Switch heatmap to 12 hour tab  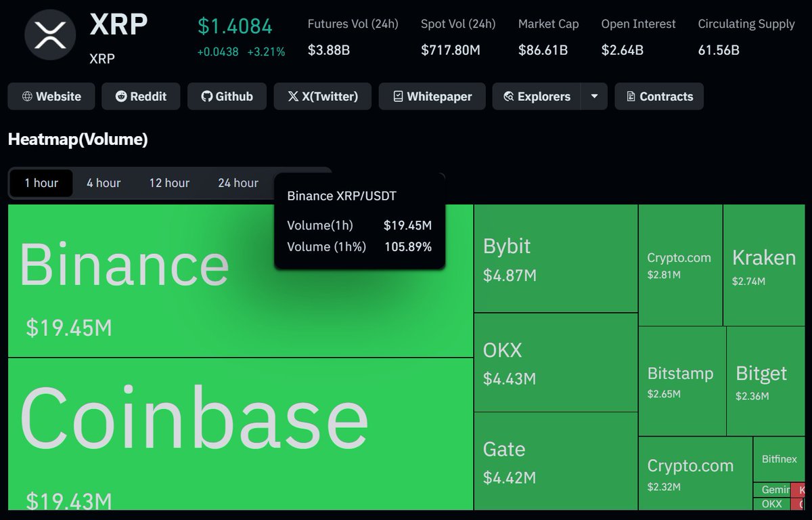coord(169,183)
